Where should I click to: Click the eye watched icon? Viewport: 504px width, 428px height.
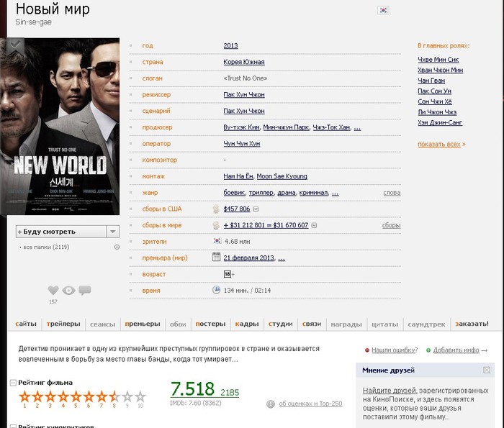[x=68, y=291]
